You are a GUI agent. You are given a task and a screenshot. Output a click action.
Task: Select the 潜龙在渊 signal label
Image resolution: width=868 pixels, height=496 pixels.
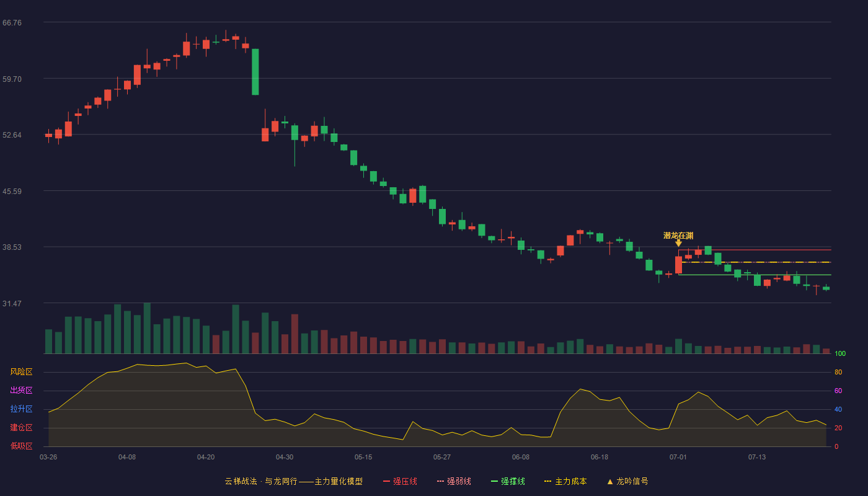tap(678, 236)
